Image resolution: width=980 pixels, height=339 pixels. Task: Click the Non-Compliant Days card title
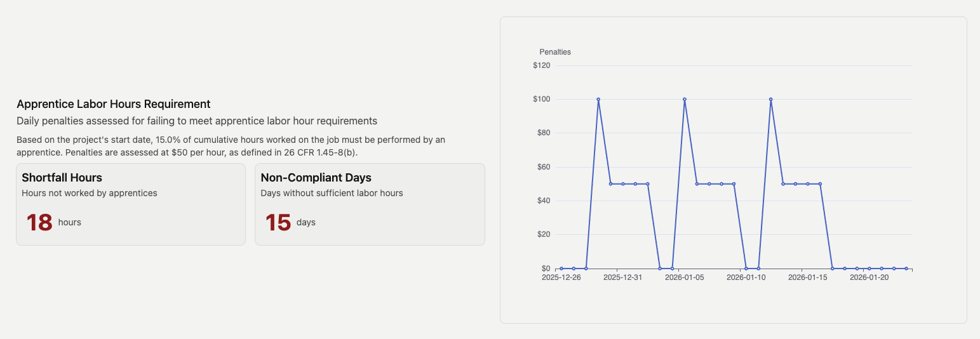point(316,178)
